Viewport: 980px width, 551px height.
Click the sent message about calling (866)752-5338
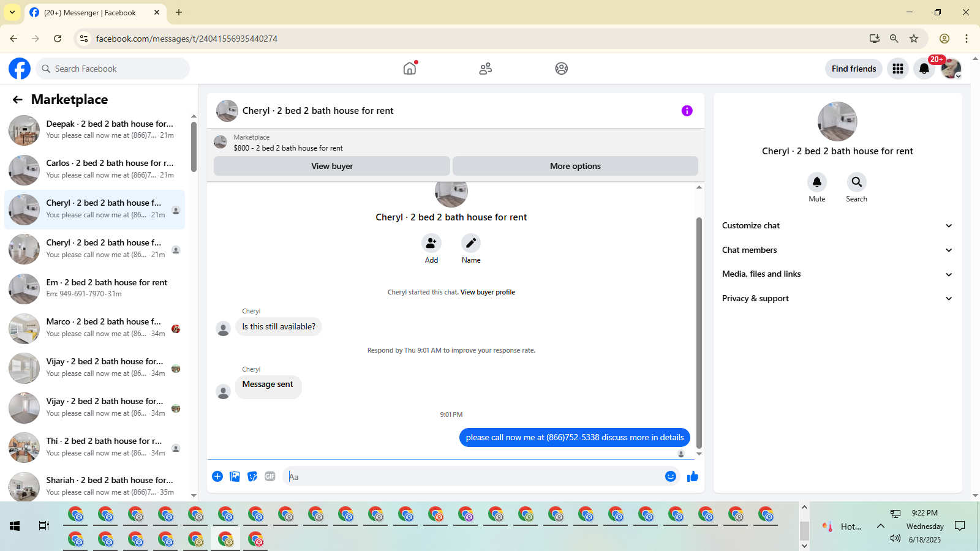[x=575, y=437]
